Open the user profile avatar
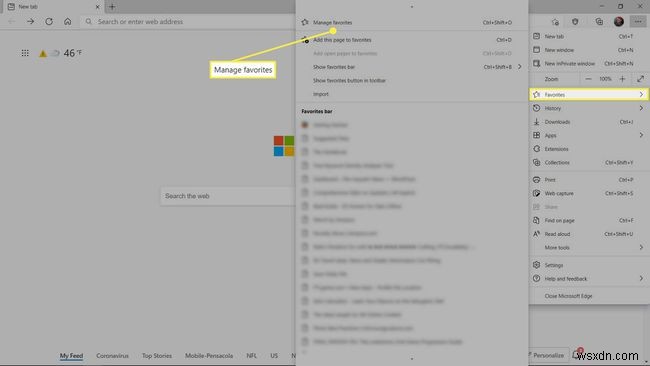 619,22
